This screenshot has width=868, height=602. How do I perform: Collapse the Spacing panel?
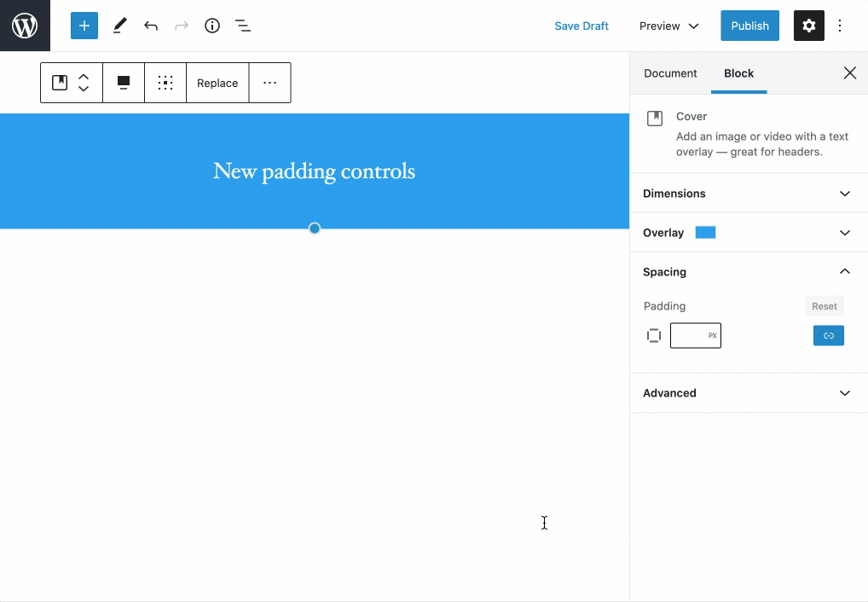coord(749,272)
